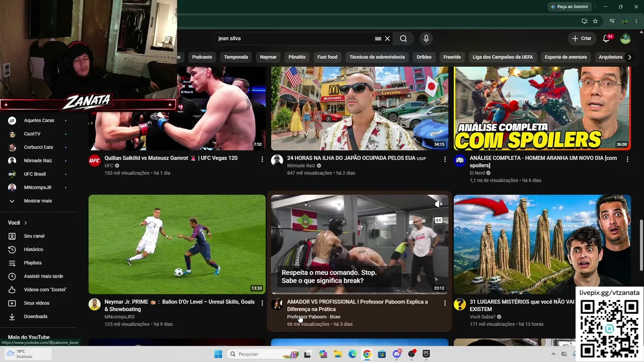
Task: Open options menu for 24 HORAS NA ILHA video
Action: point(445,159)
